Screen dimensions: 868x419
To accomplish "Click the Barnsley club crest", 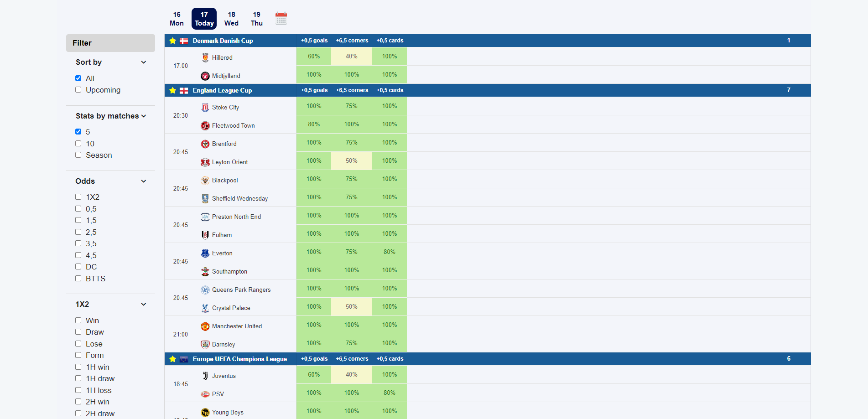I will click(205, 344).
